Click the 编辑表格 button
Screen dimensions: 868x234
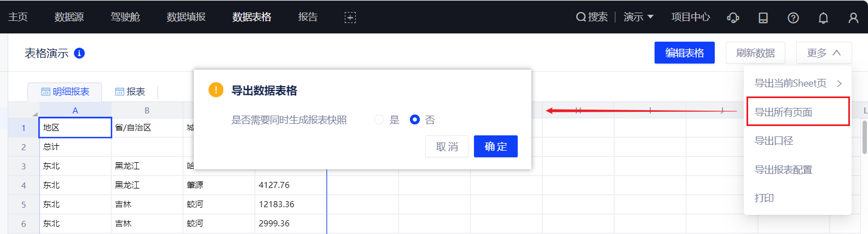[x=684, y=53]
